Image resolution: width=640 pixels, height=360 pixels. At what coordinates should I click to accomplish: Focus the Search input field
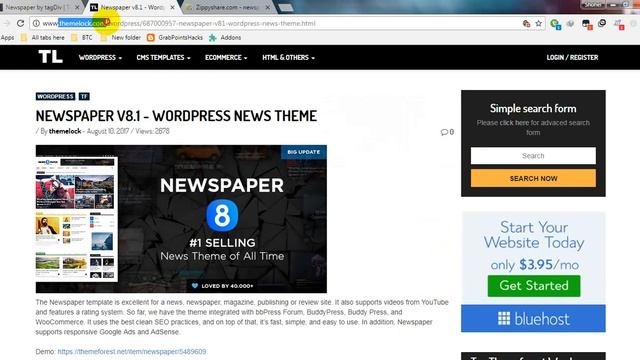pyautogui.click(x=533, y=156)
